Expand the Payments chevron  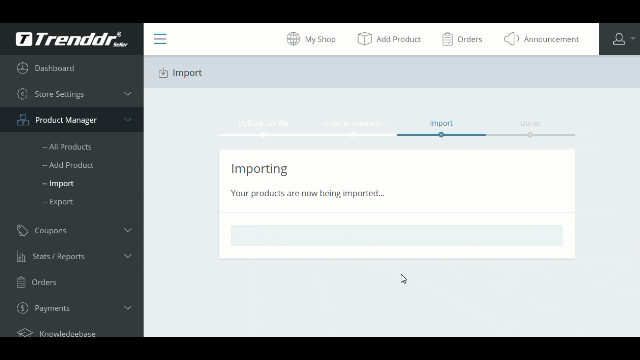128,308
